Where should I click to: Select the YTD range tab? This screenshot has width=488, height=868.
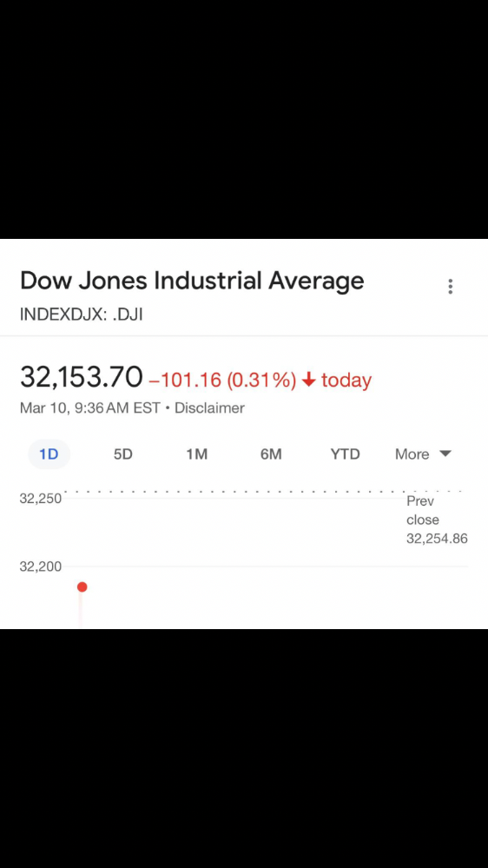pyautogui.click(x=346, y=454)
